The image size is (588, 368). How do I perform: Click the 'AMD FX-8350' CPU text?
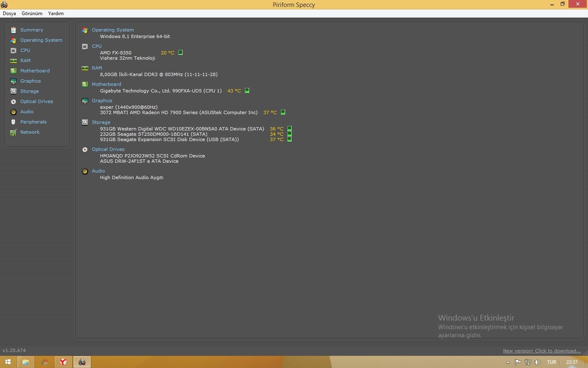[x=116, y=53]
